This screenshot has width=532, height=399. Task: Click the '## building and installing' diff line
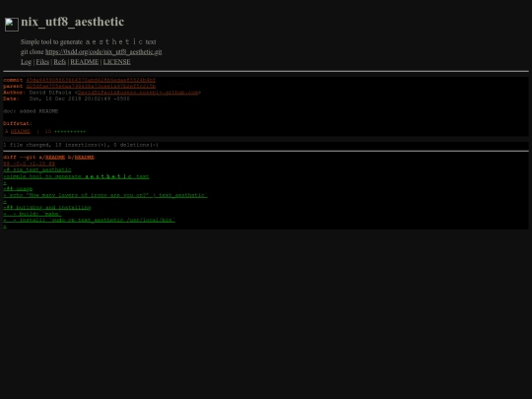47,207
